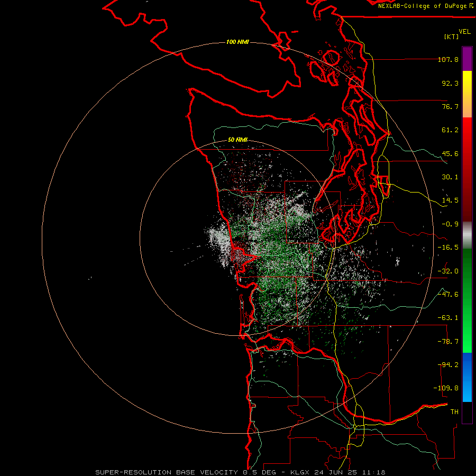Click the -109.8 legend value
The image size is (476, 476).
coord(446,388)
